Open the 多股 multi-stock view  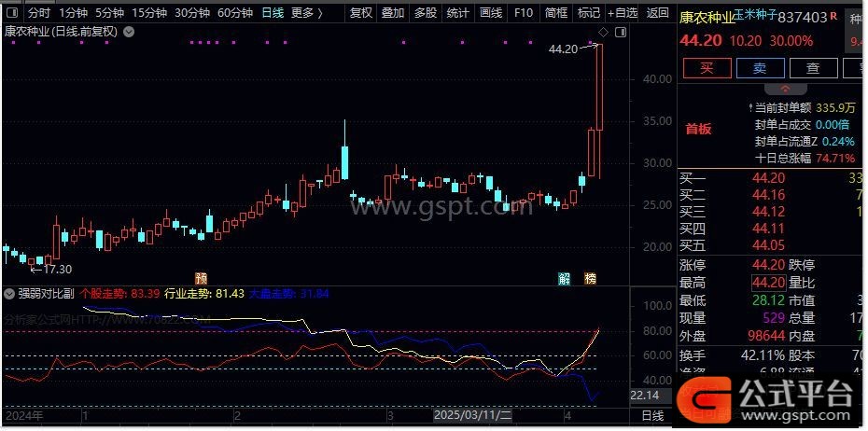(426, 13)
